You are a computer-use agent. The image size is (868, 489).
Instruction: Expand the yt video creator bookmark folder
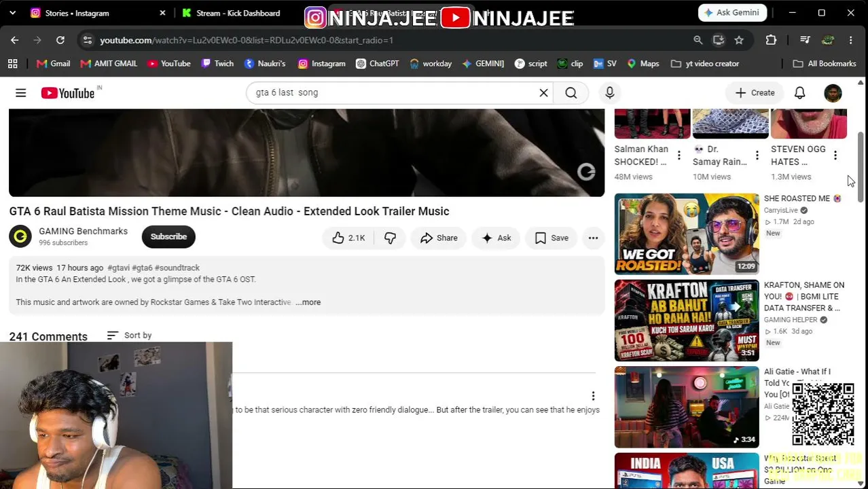[x=704, y=63]
